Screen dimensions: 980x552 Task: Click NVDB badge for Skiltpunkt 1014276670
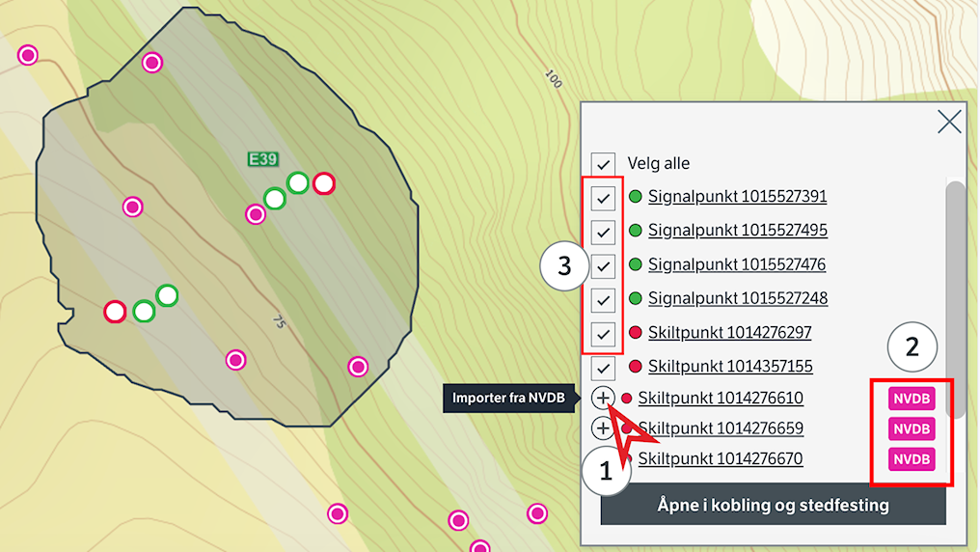pyautogui.click(x=912, y=459)
